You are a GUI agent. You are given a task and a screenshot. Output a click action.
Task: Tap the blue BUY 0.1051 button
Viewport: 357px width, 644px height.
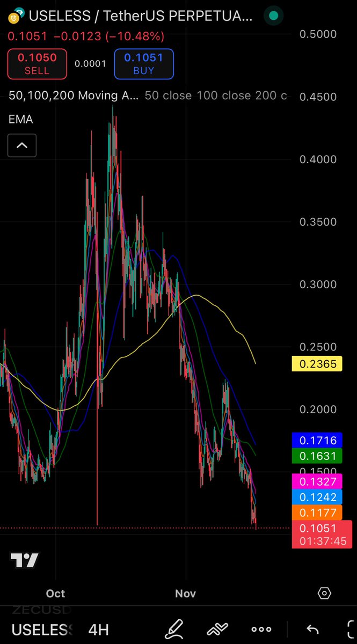click(143, 64)
